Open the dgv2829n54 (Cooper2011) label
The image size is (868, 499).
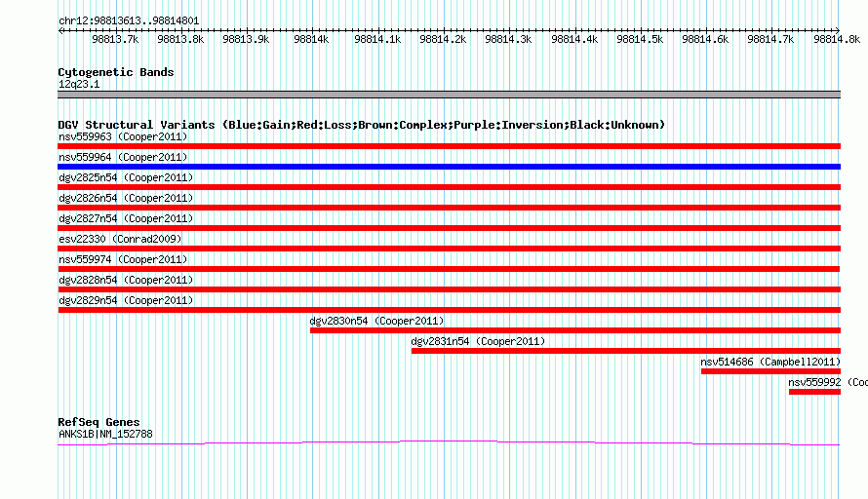126,300
